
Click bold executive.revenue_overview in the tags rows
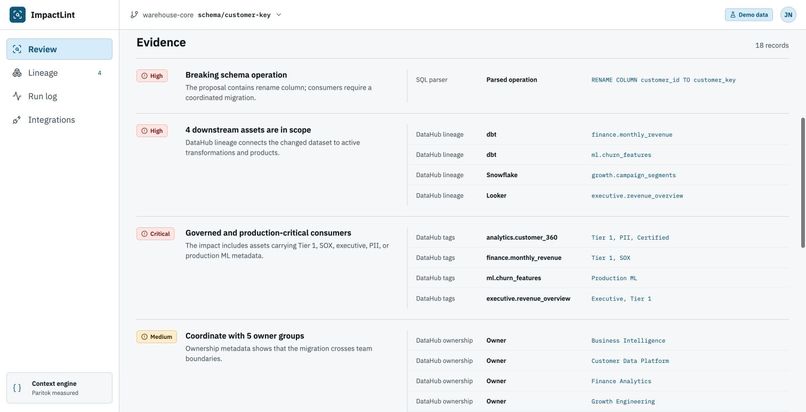coord(528,298)
